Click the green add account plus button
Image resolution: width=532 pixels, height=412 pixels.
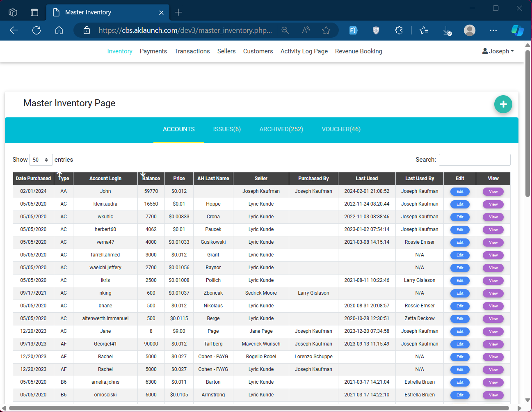pos(503,104)
